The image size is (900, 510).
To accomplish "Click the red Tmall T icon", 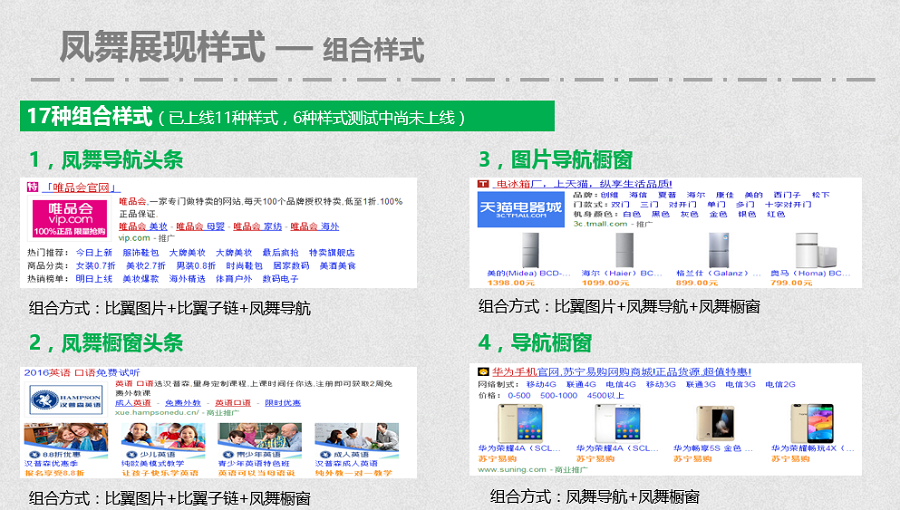I will coord(482,184).
